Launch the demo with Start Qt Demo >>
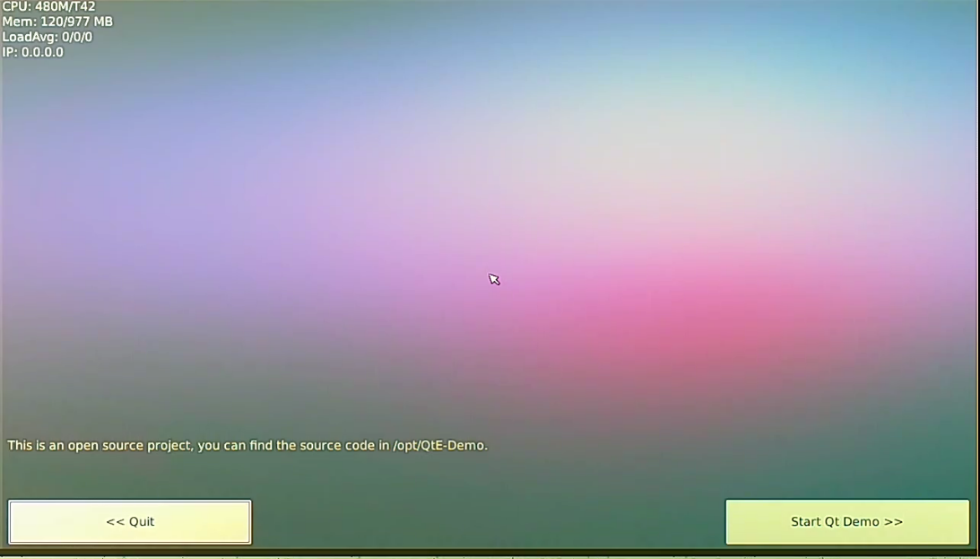The height and width of the screenshot is (559, 980). click(847, 521)
